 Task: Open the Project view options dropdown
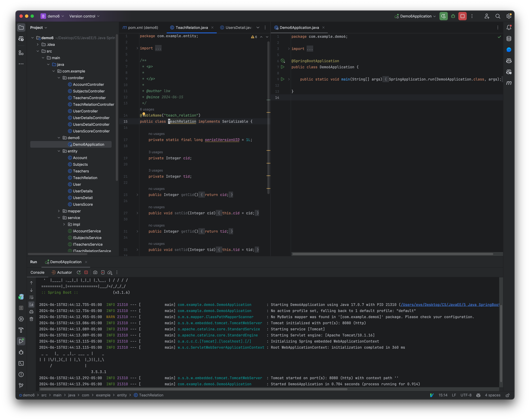pos(39,27)
